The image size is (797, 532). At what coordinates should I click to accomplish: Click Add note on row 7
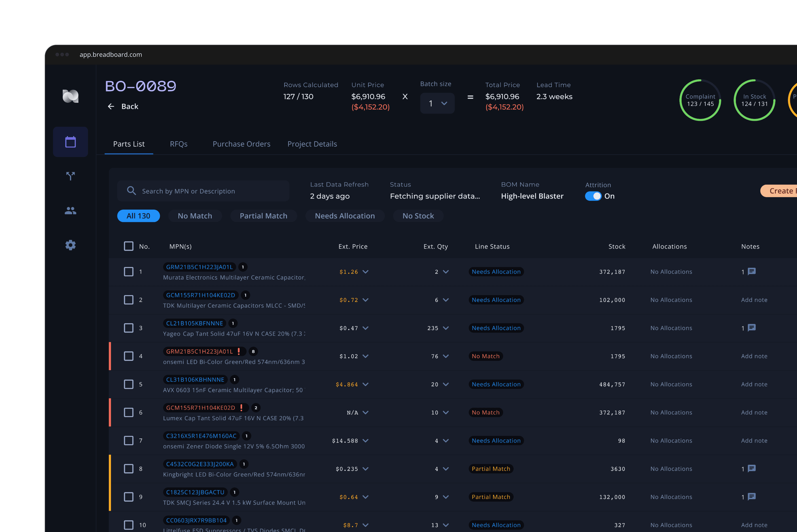pyautogui.click(x=754, y=440)
